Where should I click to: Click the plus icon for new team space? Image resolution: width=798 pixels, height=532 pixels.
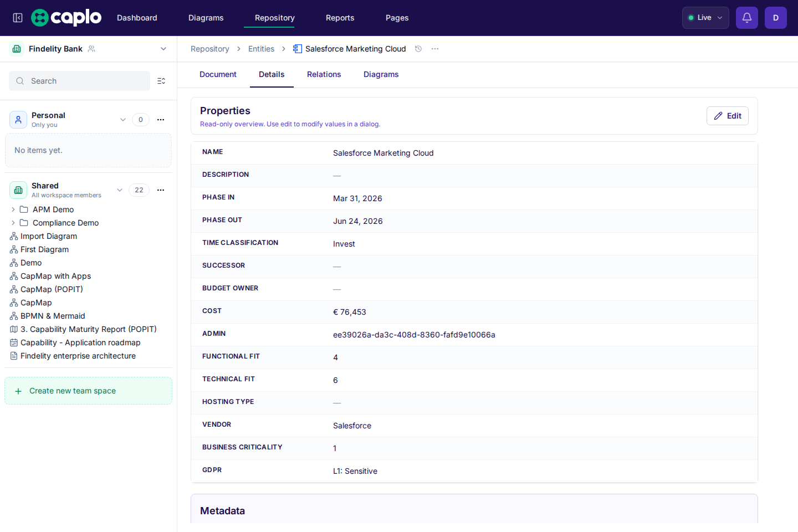[18, 391]
